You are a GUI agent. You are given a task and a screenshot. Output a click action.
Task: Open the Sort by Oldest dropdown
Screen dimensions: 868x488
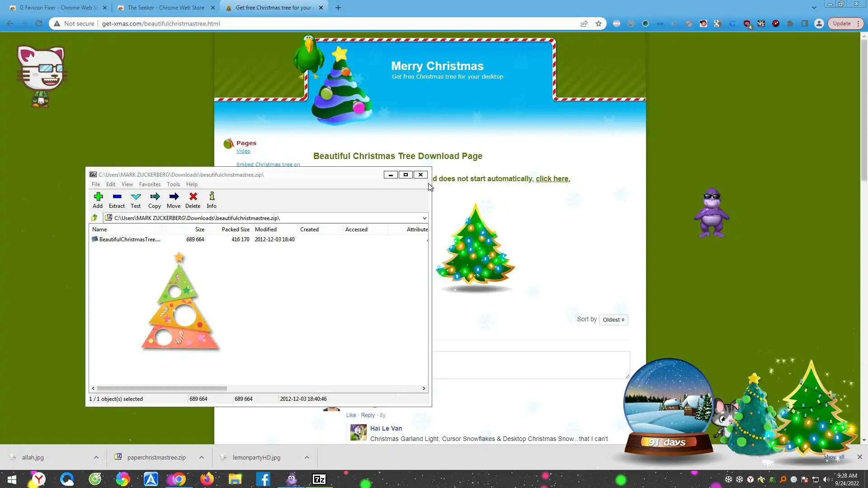pos(613,320)
